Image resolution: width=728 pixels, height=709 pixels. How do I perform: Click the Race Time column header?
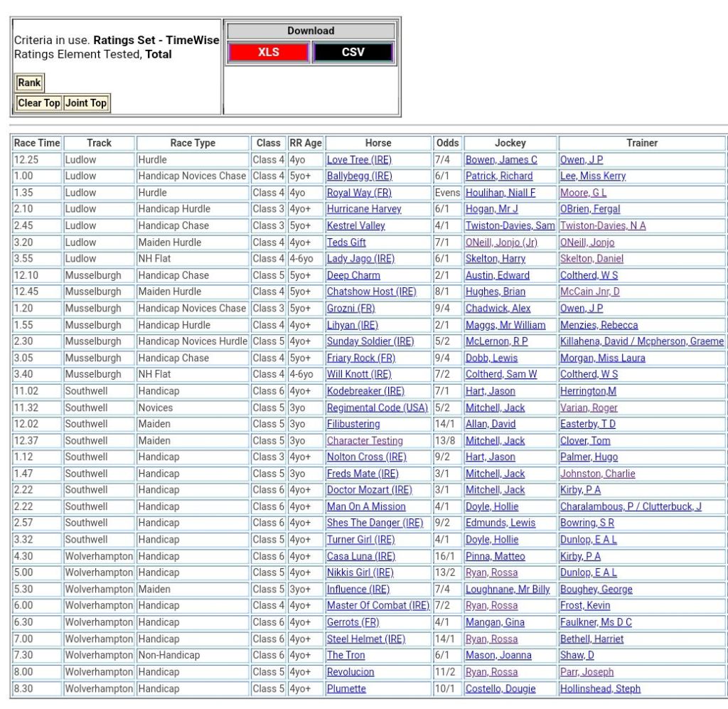point(37,143)
